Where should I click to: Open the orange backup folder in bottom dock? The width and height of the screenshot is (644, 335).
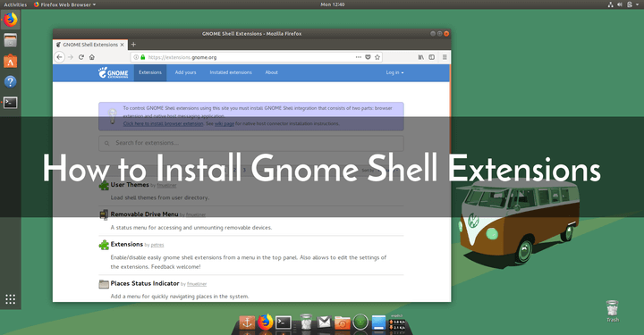(x=342, y=322)
